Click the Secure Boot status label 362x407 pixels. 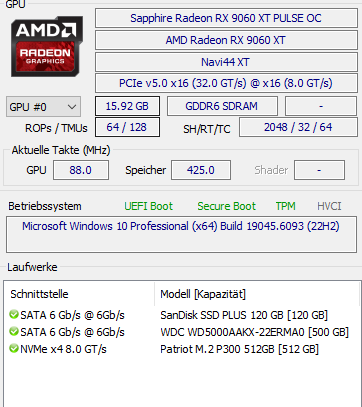pos(227,206)
